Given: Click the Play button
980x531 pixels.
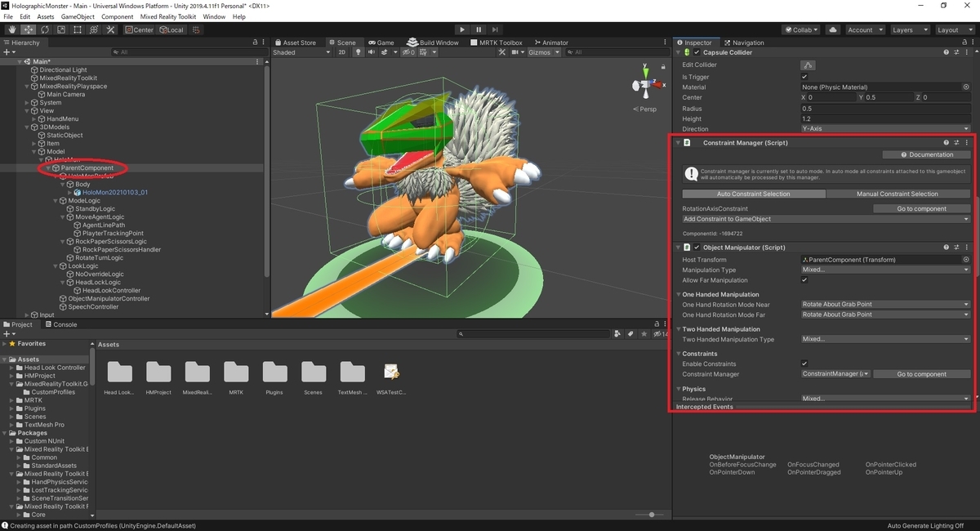Looking at the screenshot, I should click(x=461, y=29).
